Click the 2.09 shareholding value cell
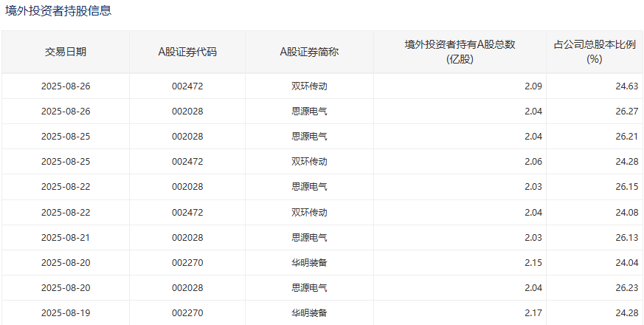 pyautogui.click(x=533, y=86)
